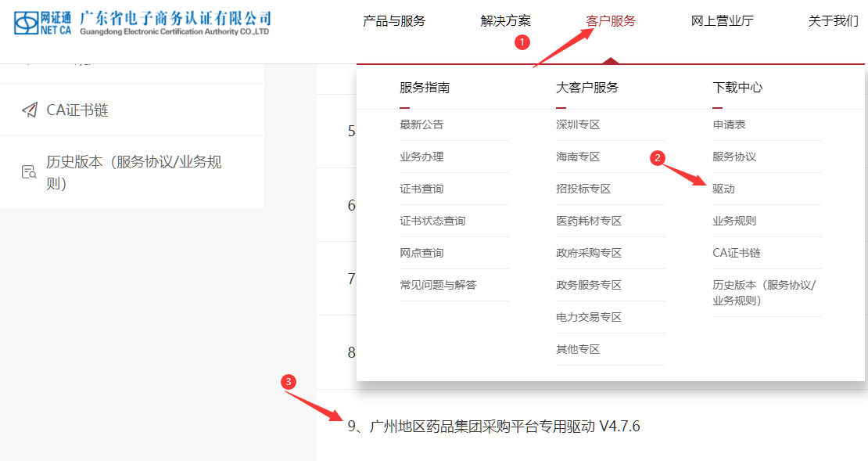868x461 pixels.
Task: Open 电力交易专区 link
Action: pyautogui.click(x=589, y=317)
